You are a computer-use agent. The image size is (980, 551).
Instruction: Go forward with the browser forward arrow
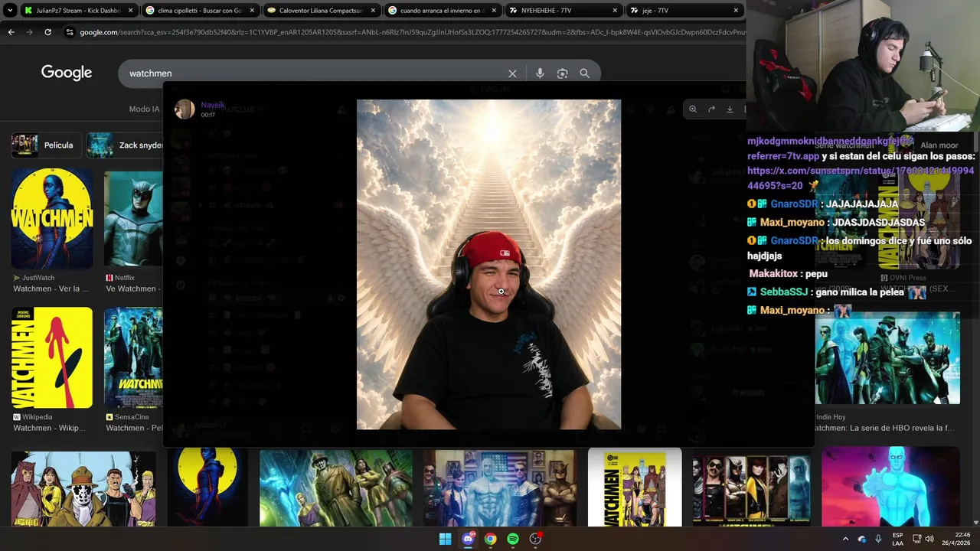[29, 32]
